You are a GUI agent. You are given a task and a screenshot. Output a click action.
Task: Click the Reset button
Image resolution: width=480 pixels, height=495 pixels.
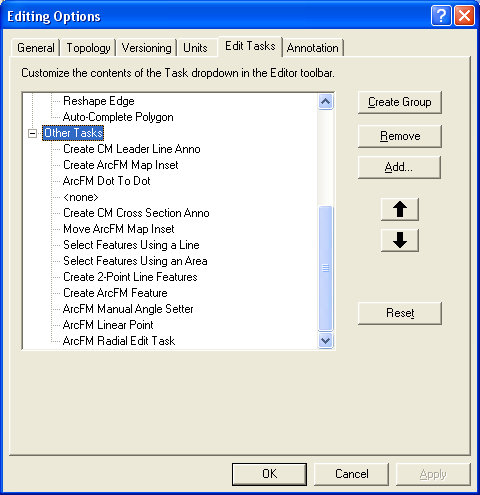click(400, 313)
